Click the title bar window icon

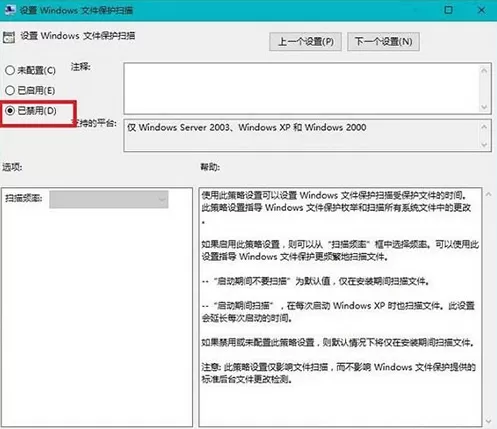[x=10, y=10]
